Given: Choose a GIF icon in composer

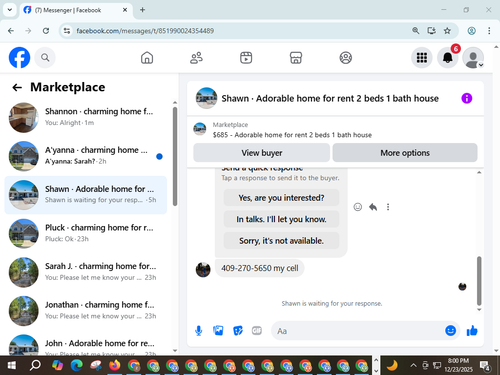Looking at the screenshot, I should [x=257, y=331].
